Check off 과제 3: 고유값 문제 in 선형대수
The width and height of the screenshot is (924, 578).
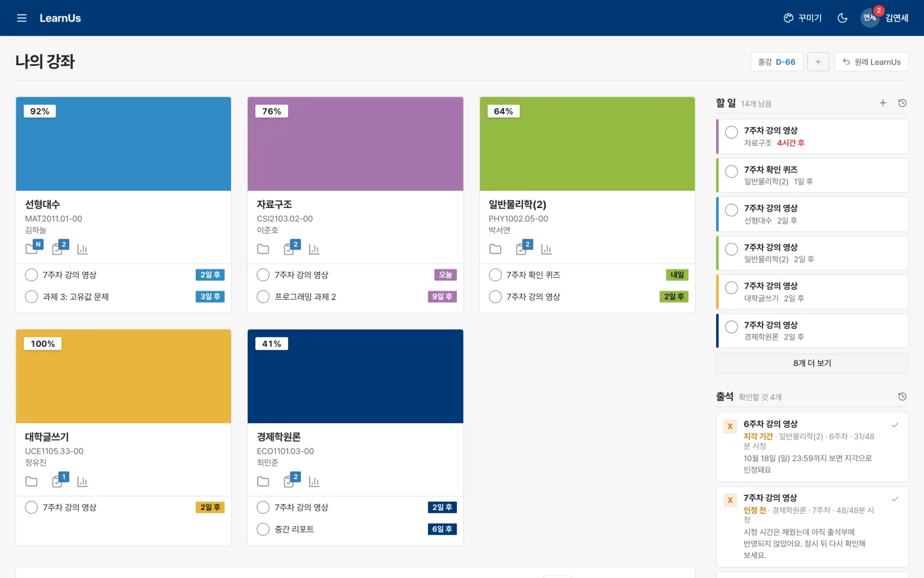pyautogui.click(x=32, y=297)
